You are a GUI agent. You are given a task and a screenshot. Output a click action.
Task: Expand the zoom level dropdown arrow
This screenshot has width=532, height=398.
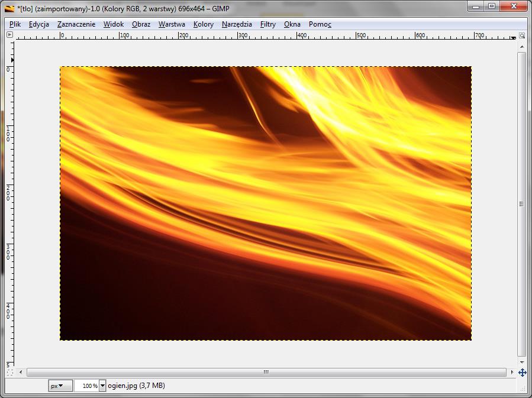[x=102, y=386]
